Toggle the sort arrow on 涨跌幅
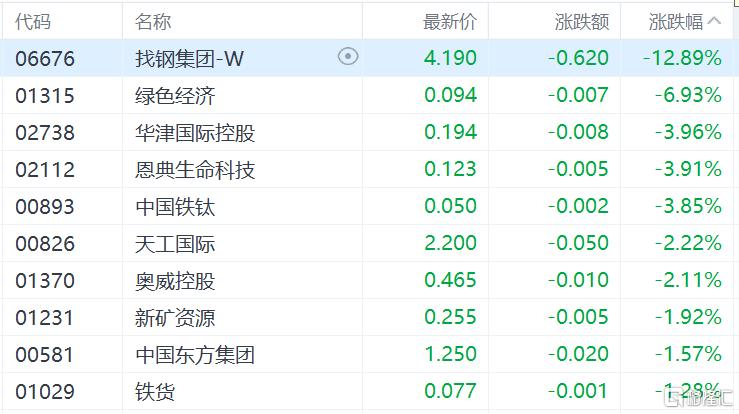Image resolution: width=739 pixels, height=414 pixels. [714, 21]
